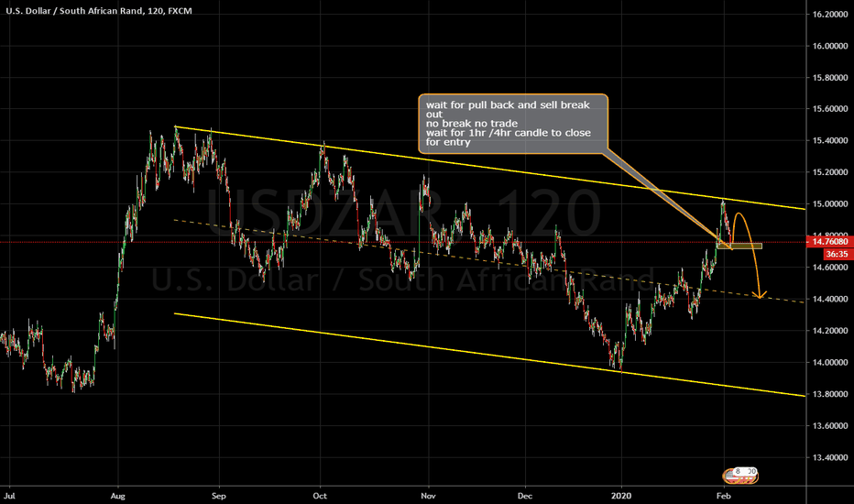
Task: Click the US flag economic event icon
Action: [x=739, y=476]
